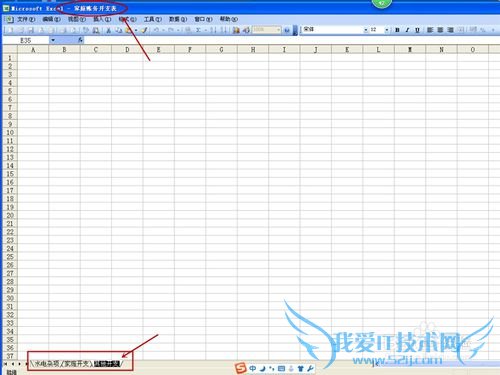500x375 pixels.
Task: Expand the Undo history arrow
Action: [163, 30]
